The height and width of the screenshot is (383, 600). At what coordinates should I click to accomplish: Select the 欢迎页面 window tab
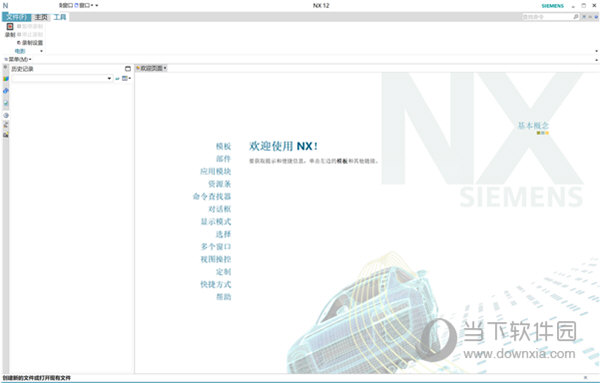[x=150, y=68]
